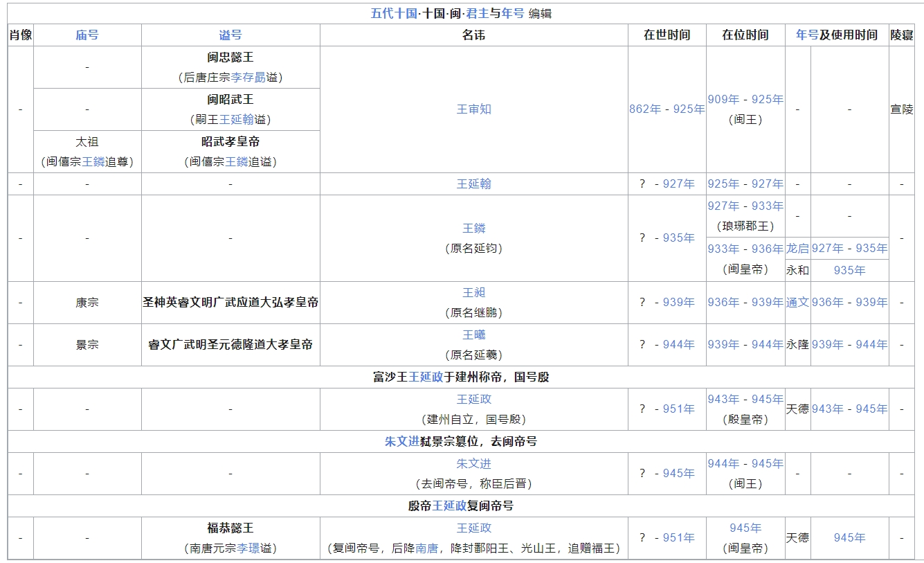Image resolution: width=924 pixels, height=563 pixels.
Task: Click the 庙号 column header link
Action: (87, 35)
